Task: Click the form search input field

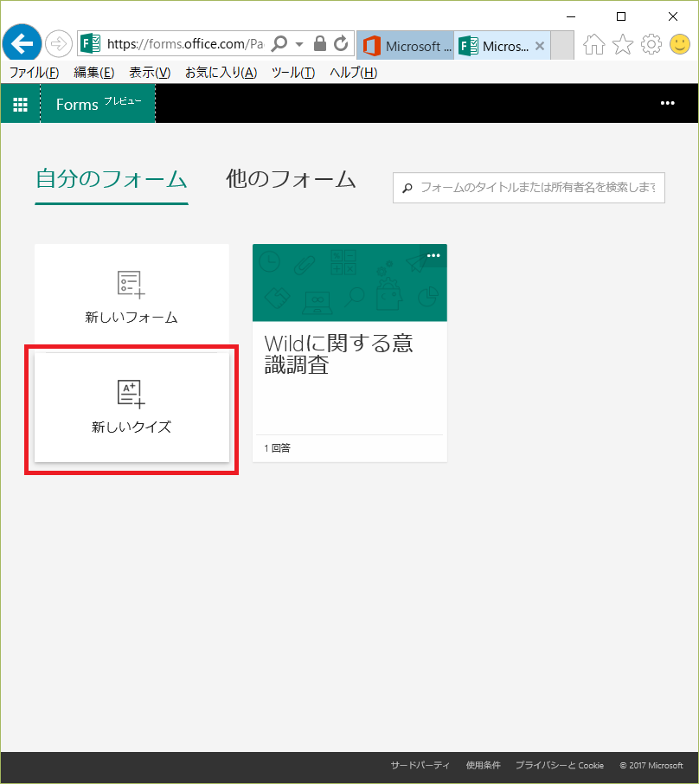Action: (529, 188)
